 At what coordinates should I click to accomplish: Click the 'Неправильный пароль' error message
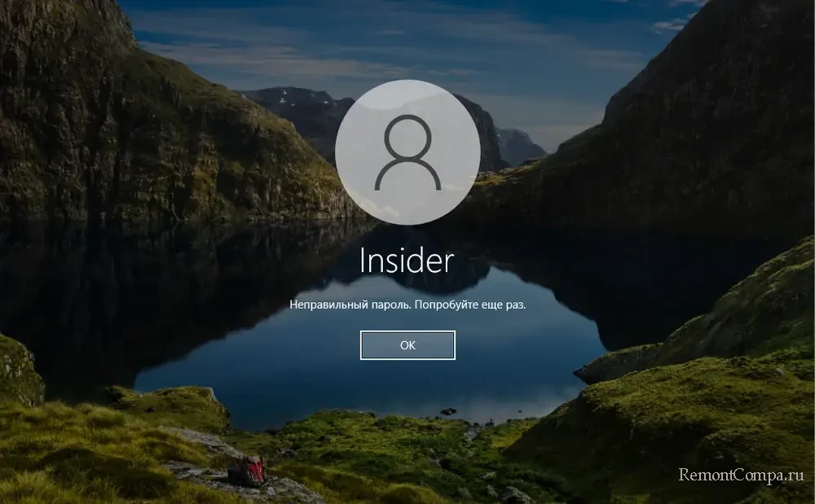[x=407, y=305]
